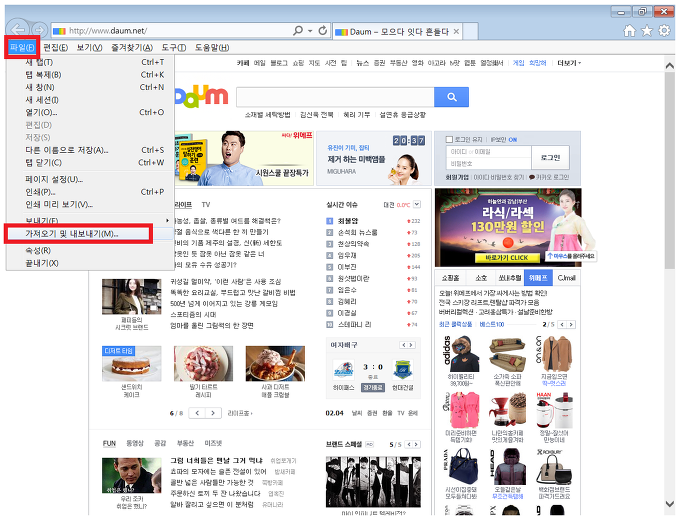Screen dimensions: 680x520
Task: Click the 비밀번호 password field
Action: coord(488,164)
